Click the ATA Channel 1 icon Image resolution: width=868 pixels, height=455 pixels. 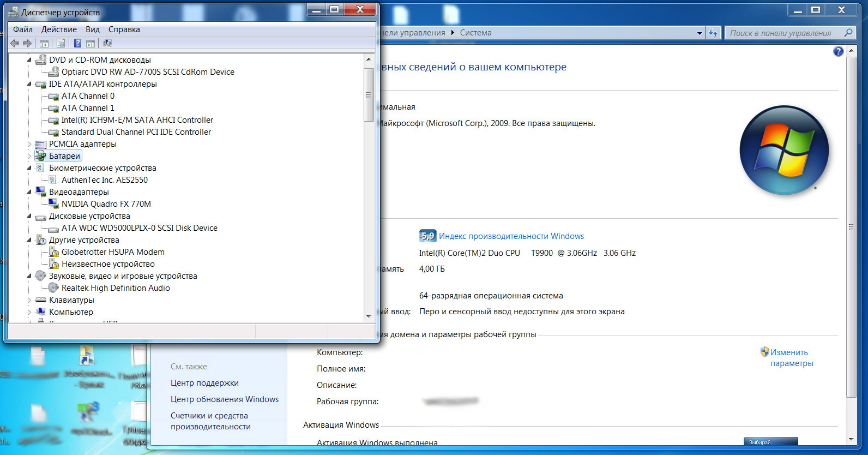click(53, 108)
